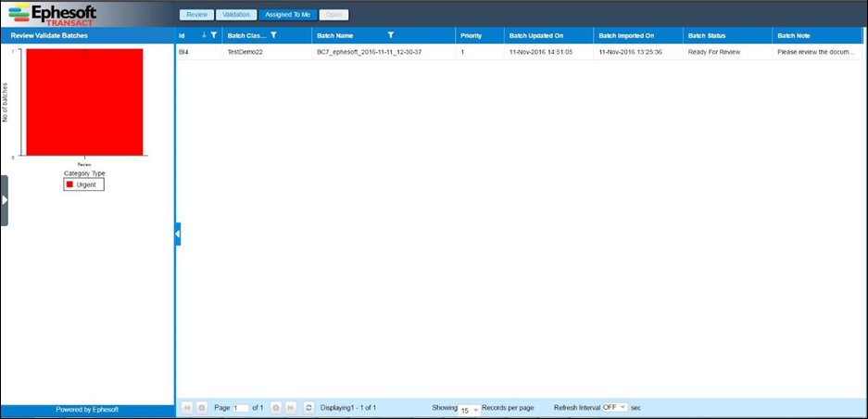Click the greyed-out Open button

click(333, 15)
